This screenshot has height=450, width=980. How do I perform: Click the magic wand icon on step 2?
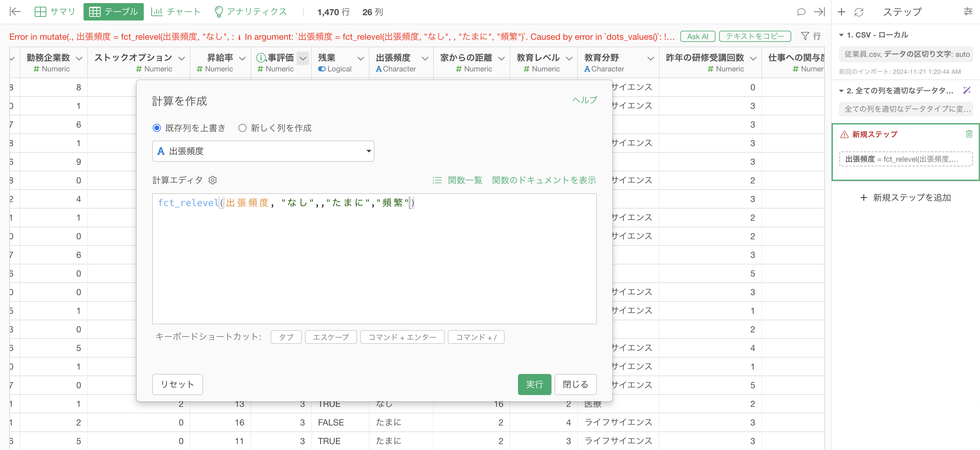[967, 90]
